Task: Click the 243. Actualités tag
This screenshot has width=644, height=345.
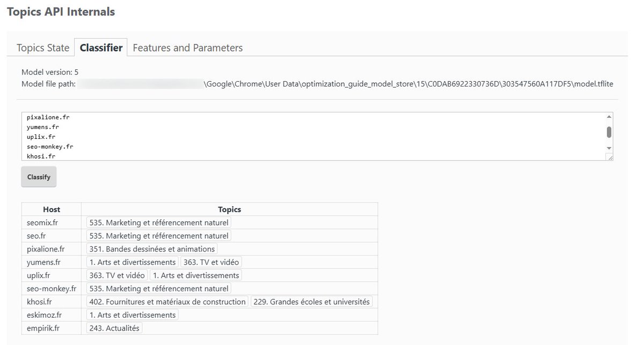Action: tap(114, 328)
